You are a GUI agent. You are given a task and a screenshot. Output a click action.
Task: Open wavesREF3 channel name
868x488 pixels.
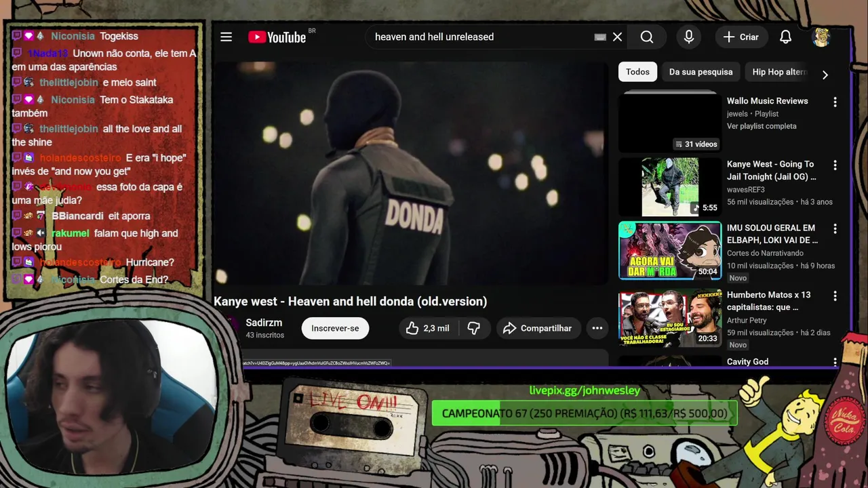[x=746, y=190]
